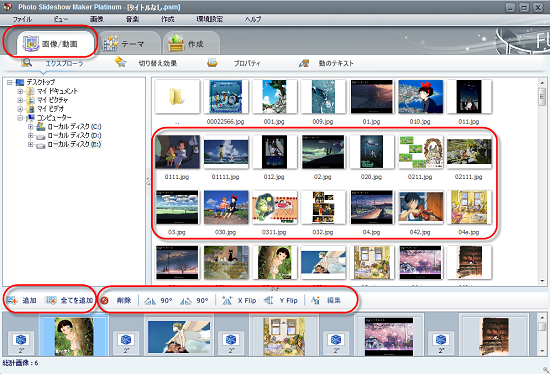Select thumbnail 009.jpg
Screen dimensions: 550x374
point(323,97)
